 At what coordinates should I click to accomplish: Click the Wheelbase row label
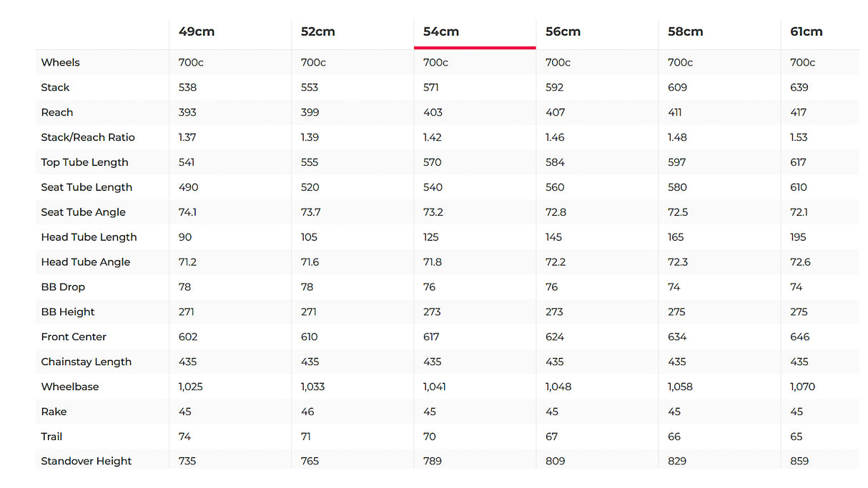tap(70, 387)
